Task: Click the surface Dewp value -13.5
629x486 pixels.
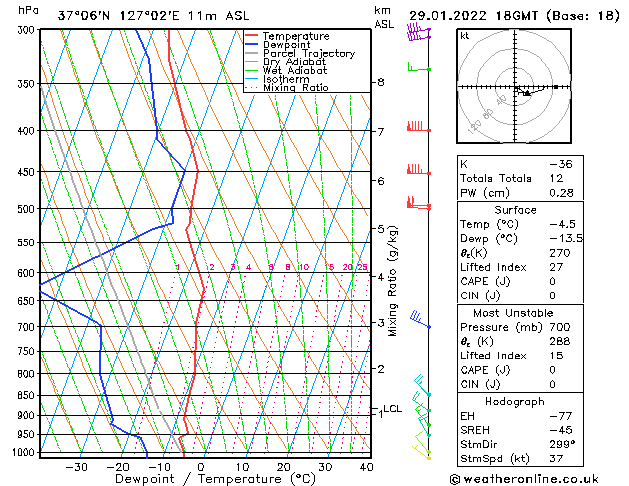Action: point(566,238)
